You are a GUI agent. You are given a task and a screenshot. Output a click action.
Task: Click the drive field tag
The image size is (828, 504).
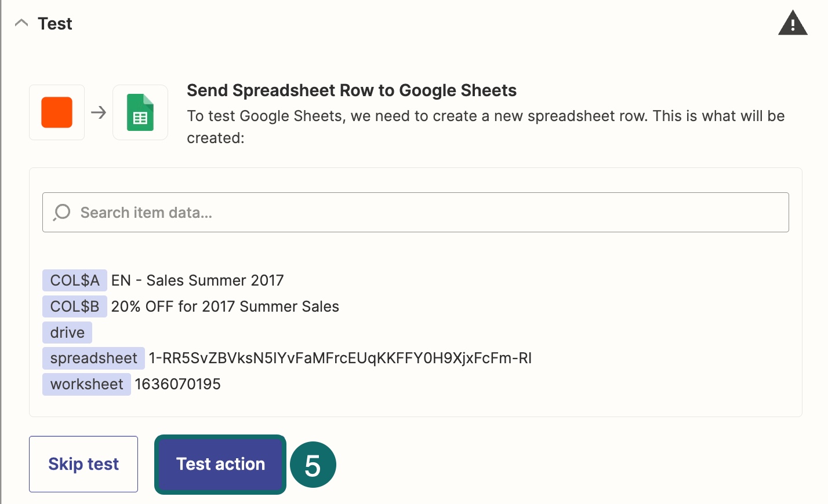click(67, 333)
